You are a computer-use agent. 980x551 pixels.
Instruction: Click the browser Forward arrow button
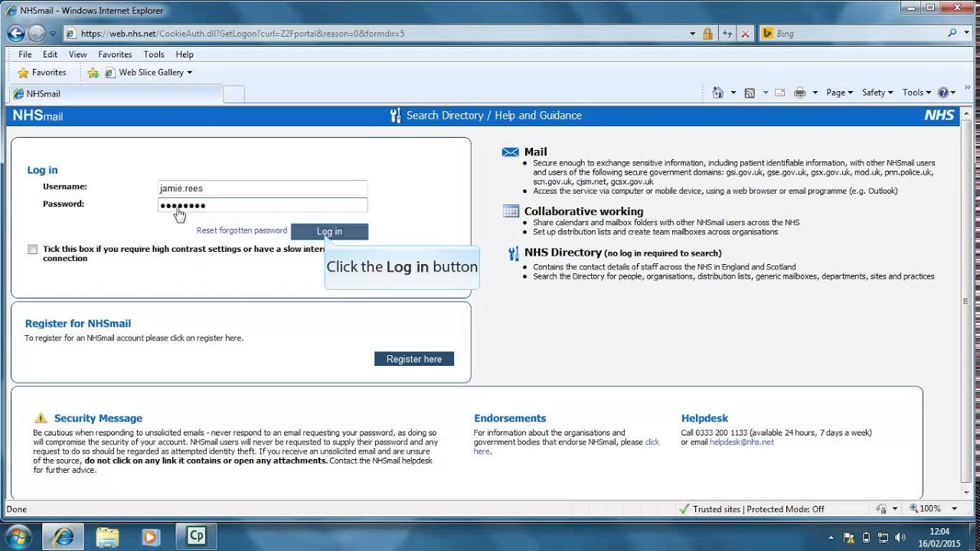click(x=37, y=33)
